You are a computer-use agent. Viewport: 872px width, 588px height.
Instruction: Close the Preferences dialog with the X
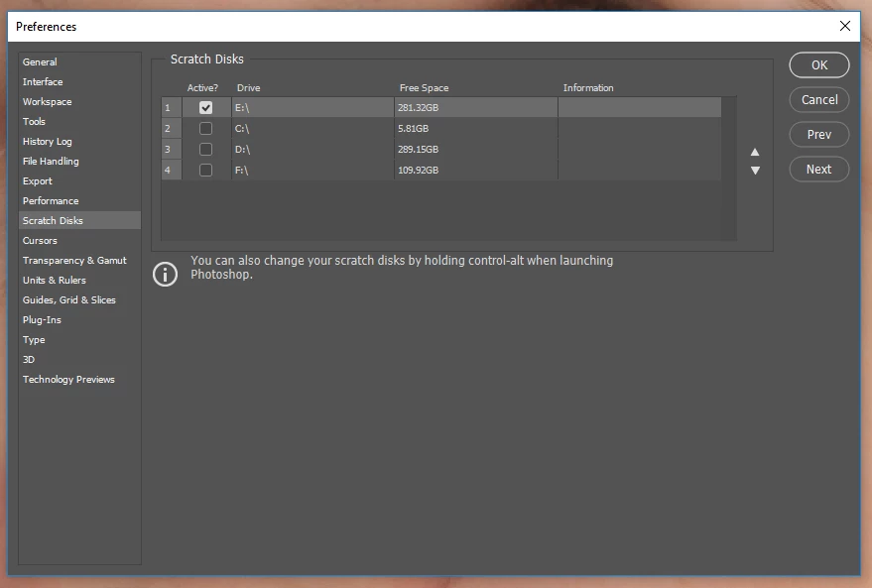[x=845, y=26]
